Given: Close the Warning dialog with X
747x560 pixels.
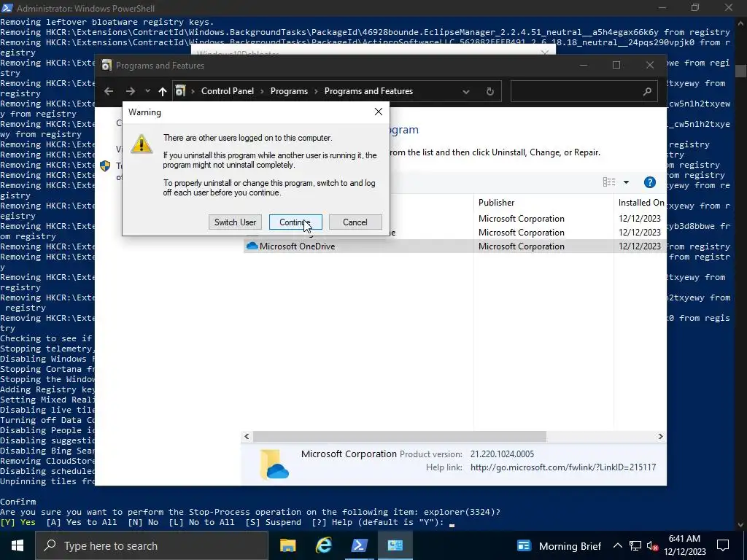Looking at the screenshot, I should (x=379, y=112).
